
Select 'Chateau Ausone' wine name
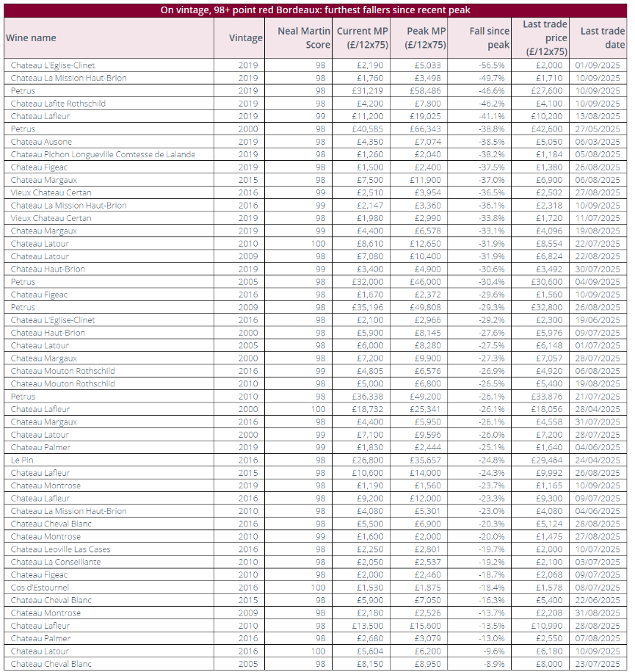41,142
